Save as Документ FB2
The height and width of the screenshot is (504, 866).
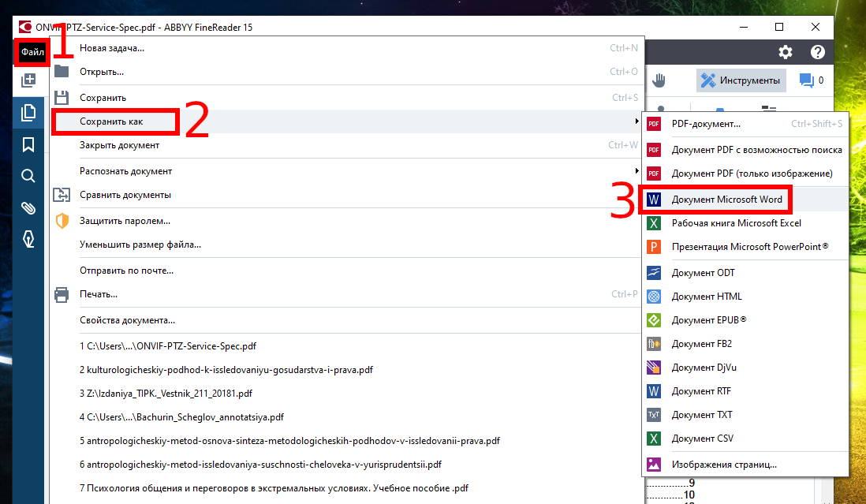coord(745,345)
